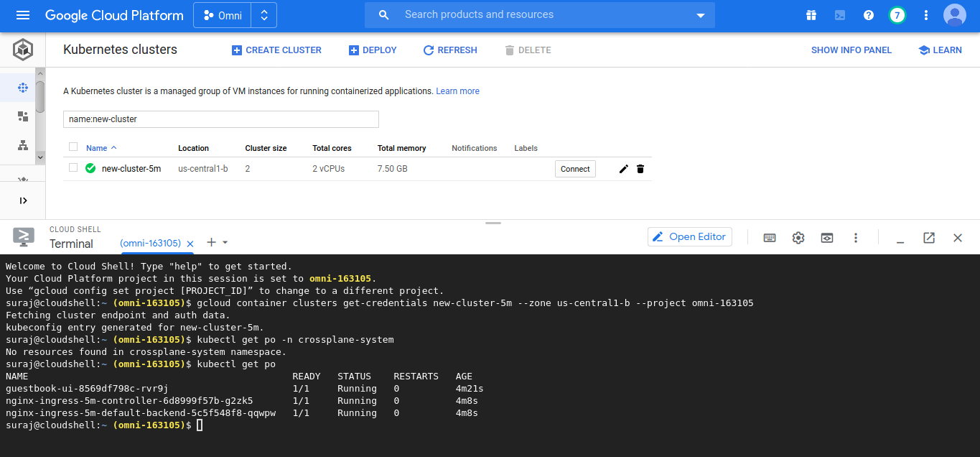This screenshot has width=980, height=457.
Task: Open the free trial gift icon
Action: 811,15
